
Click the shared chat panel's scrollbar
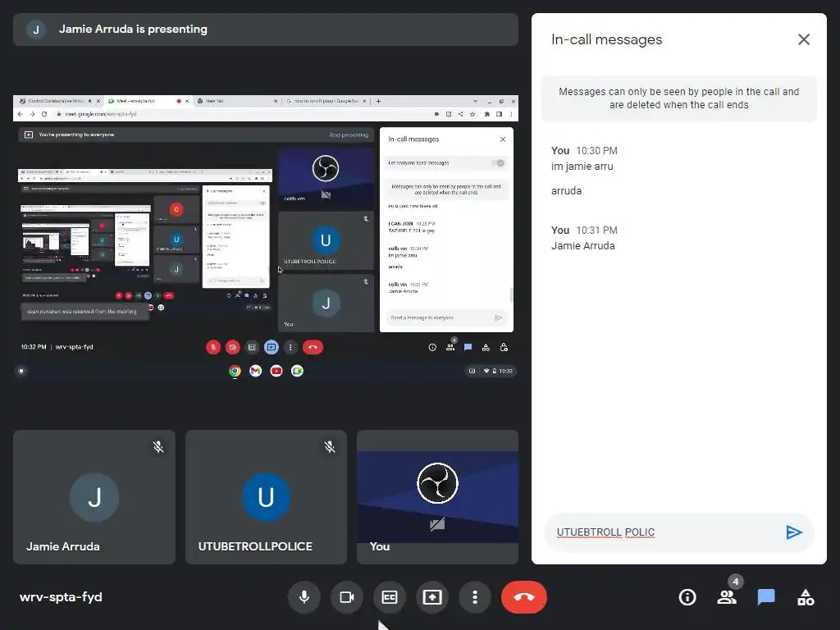pos(511,294)
